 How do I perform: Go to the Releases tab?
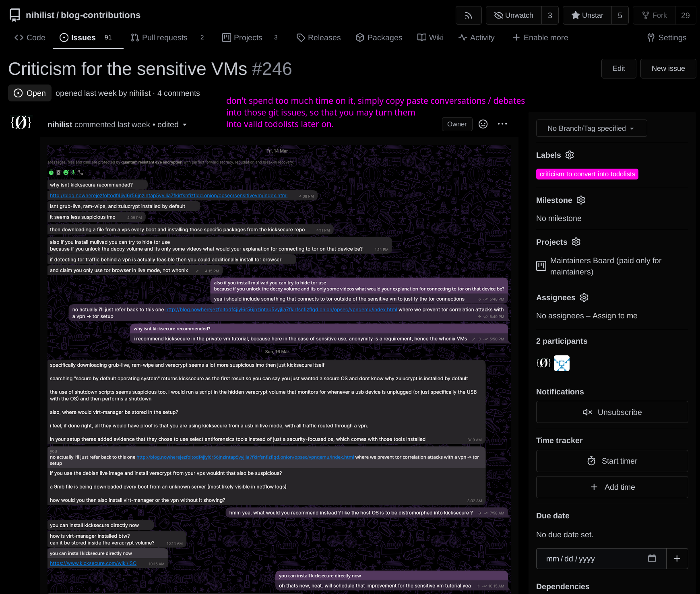pyautogui.click(x=318, y=37)
